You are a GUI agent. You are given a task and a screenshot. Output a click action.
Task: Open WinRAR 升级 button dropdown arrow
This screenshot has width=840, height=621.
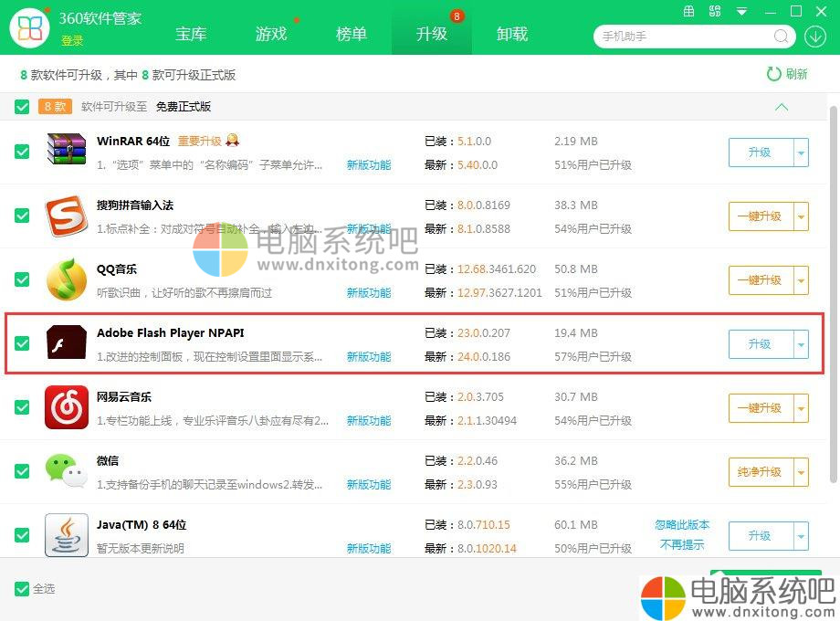click(x=801, y=153)
